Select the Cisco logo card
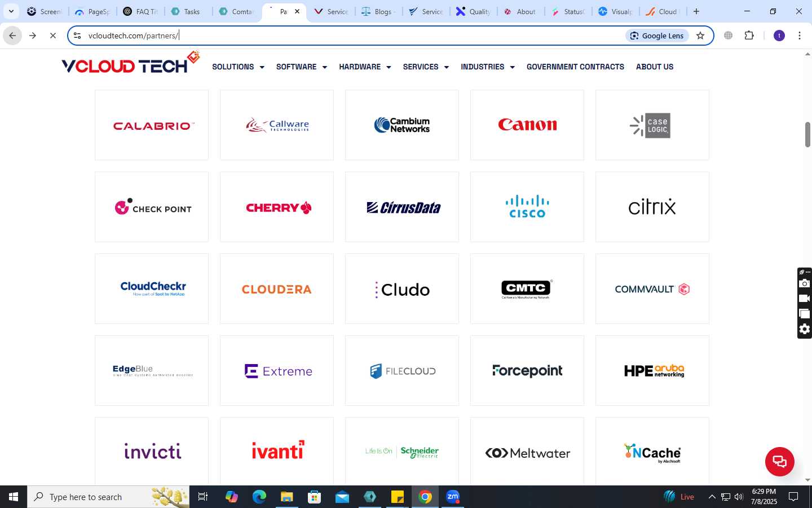Screen dimensions: 812x508 pos(527,207)
